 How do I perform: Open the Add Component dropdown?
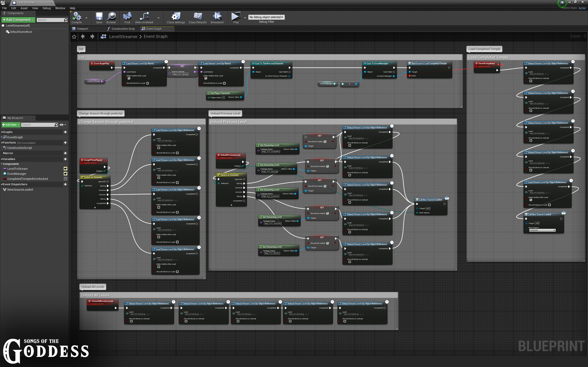point(18,20)
